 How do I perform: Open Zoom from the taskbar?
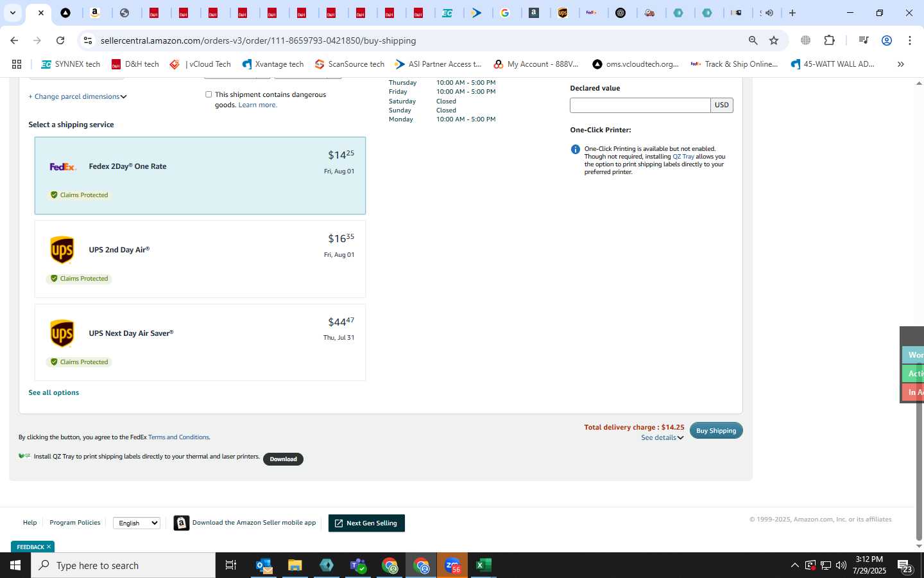coord(452,565)
